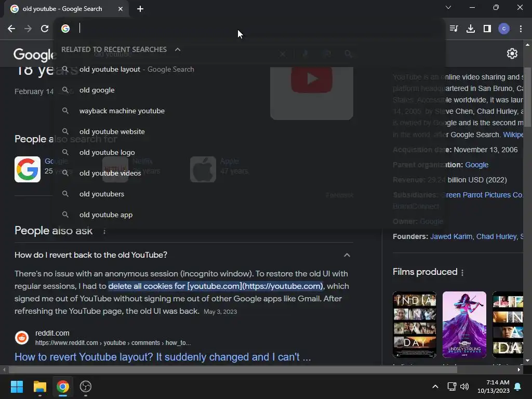The width and height of the screenshot is (532, 399).
Task: Close the 'old youtube - Google Search' tab
Action: coord(121,9)
